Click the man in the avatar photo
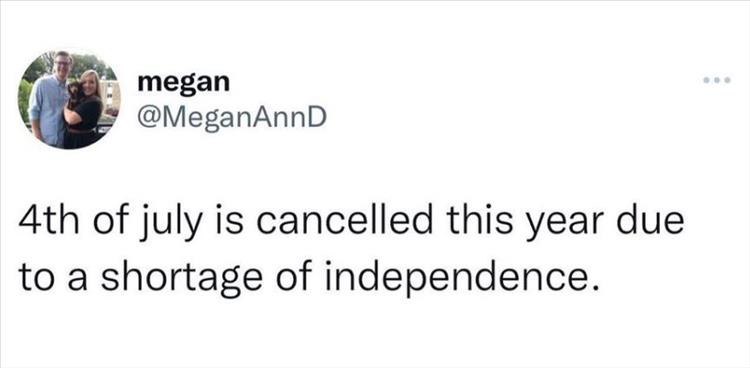 (48, 100)
